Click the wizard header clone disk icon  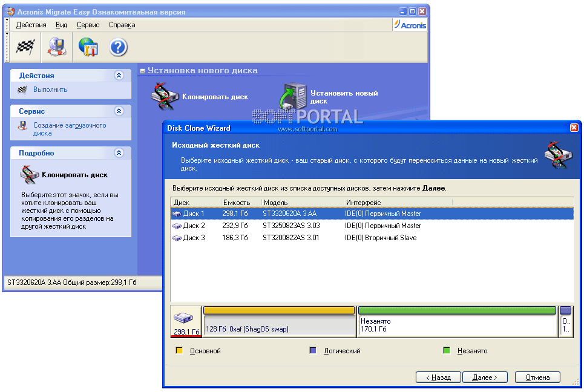click(558, 154)
